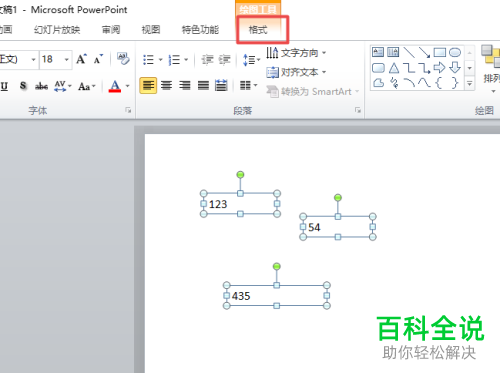Select the oval shape

click(455, 52)
